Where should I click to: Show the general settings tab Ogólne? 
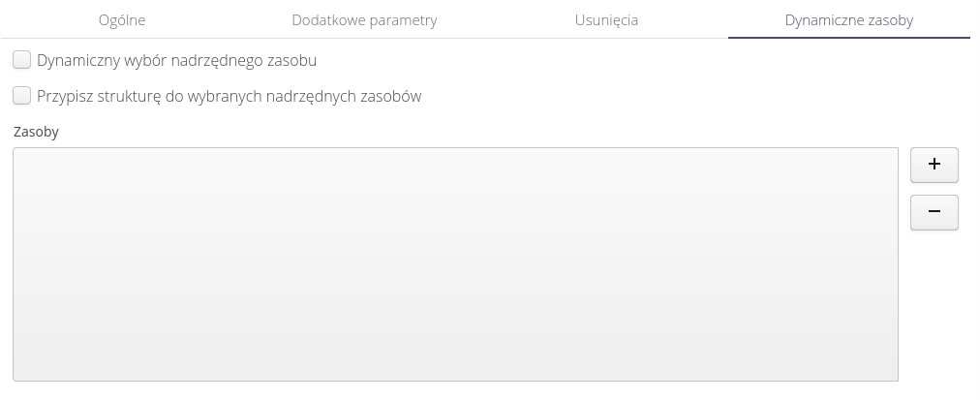122,19
